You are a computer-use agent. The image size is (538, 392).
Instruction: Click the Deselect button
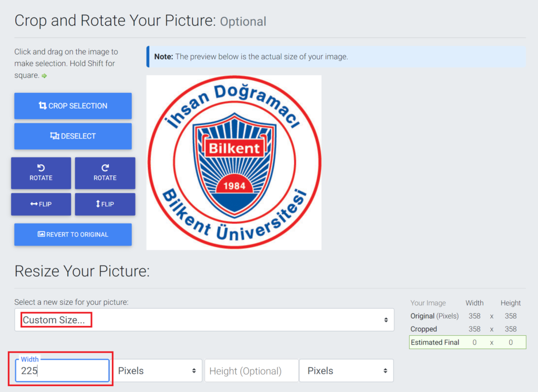pos(73,136)
